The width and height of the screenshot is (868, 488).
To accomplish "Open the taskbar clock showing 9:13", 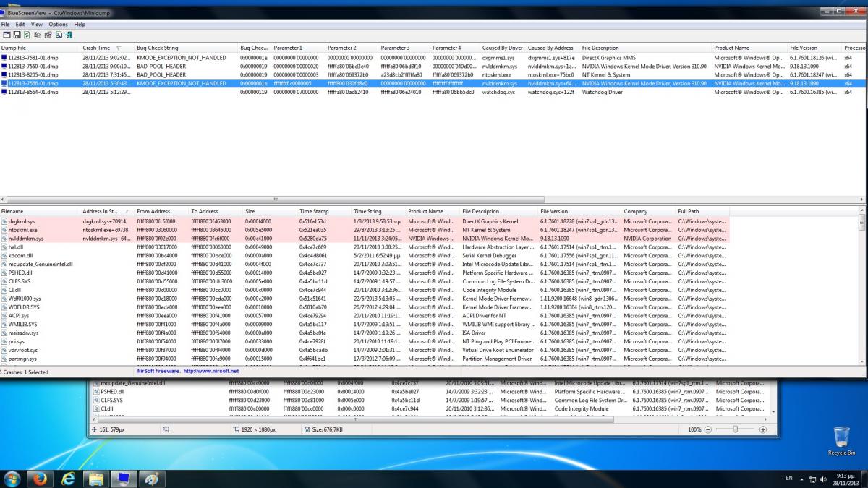I will coord(846,479).
